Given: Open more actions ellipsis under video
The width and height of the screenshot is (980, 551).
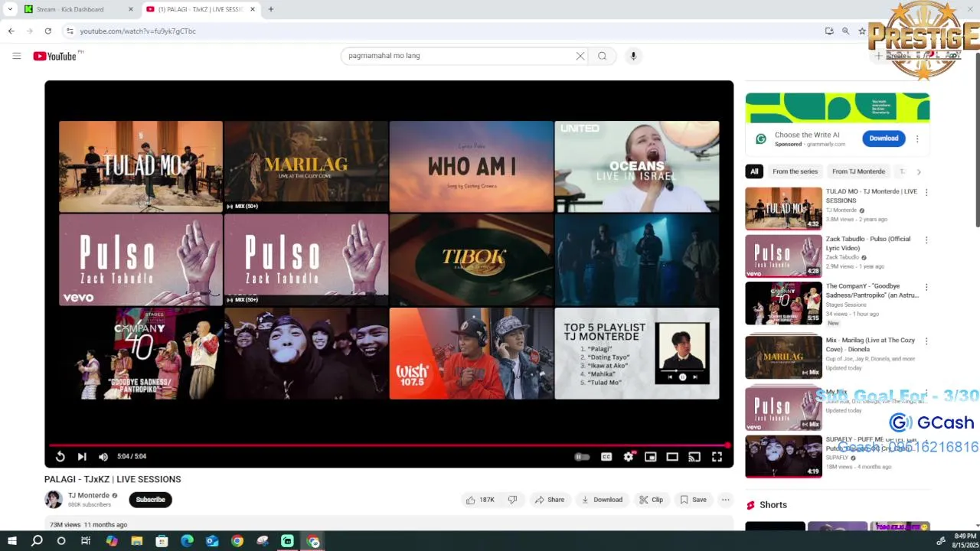Looking at the screenshot, I should [726, 500].
